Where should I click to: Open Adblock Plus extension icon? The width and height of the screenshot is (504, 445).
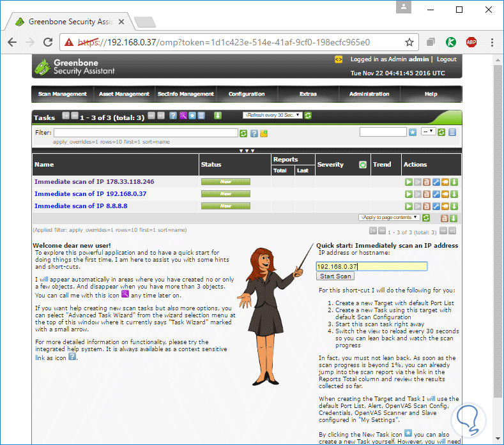tap(471, 42)
